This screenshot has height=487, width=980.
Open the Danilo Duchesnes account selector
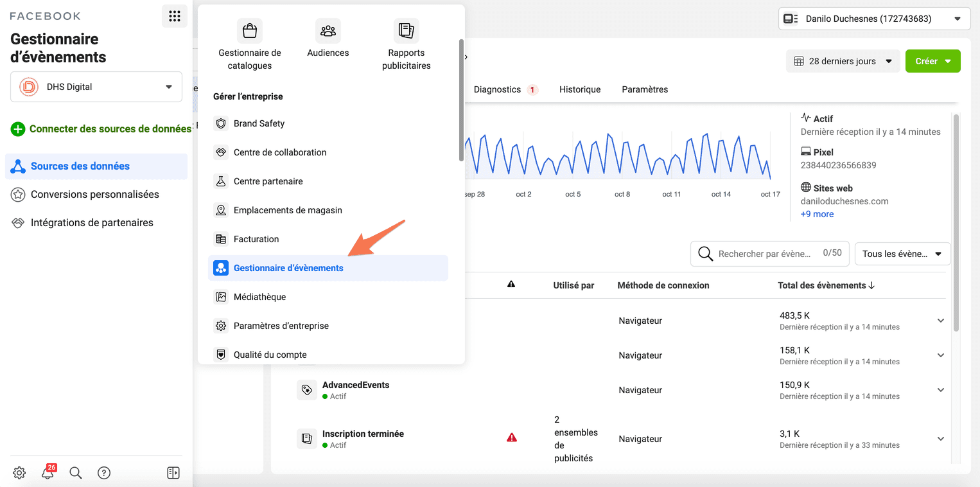[x=875, y=19]
